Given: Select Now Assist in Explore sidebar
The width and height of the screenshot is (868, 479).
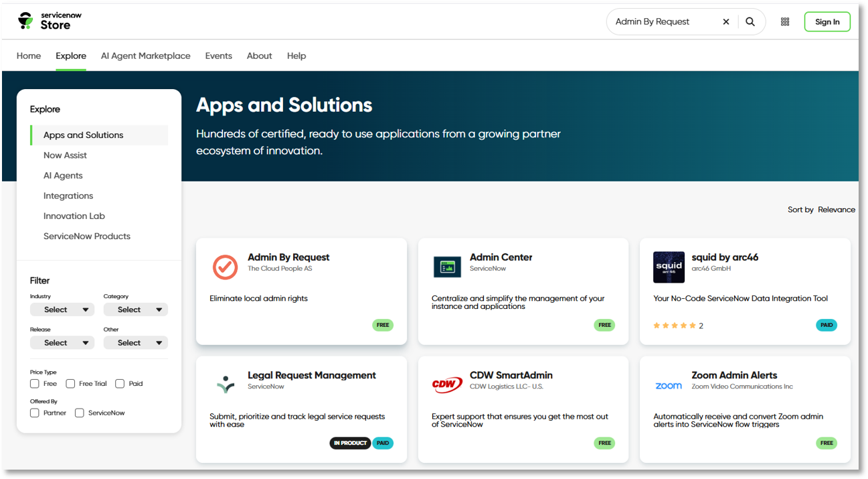Looking at the screenshot, I should click(65, 155).
